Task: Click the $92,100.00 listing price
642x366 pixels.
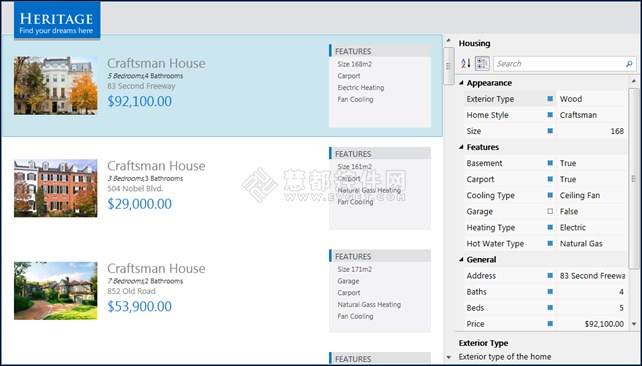Action: [x=140, y=101]
